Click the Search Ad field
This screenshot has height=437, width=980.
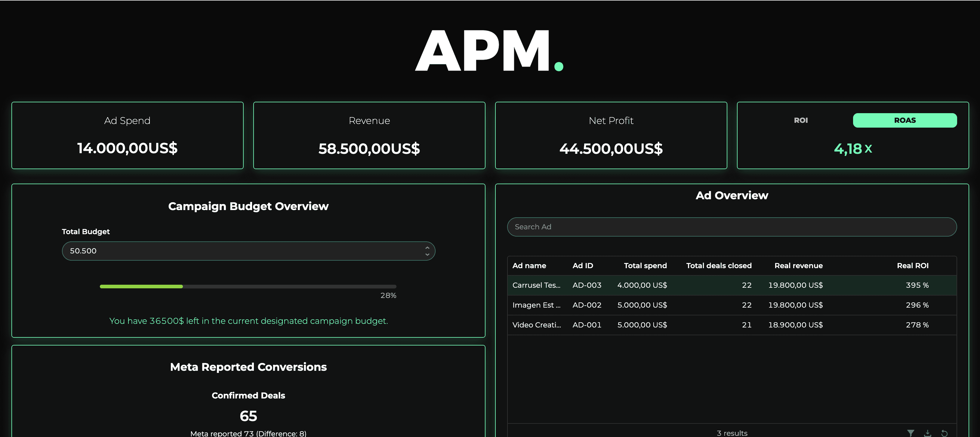731,227
